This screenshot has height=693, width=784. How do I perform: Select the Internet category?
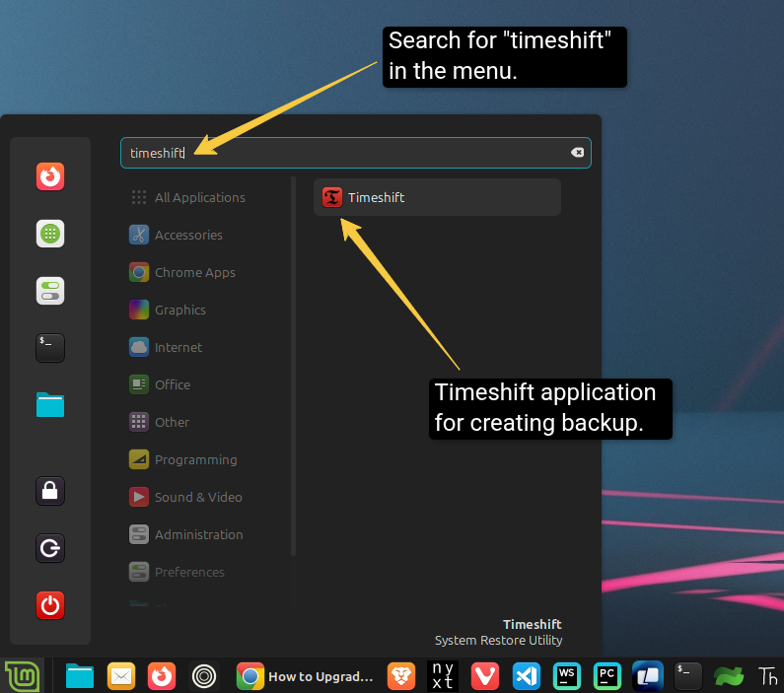click(166, 347)
